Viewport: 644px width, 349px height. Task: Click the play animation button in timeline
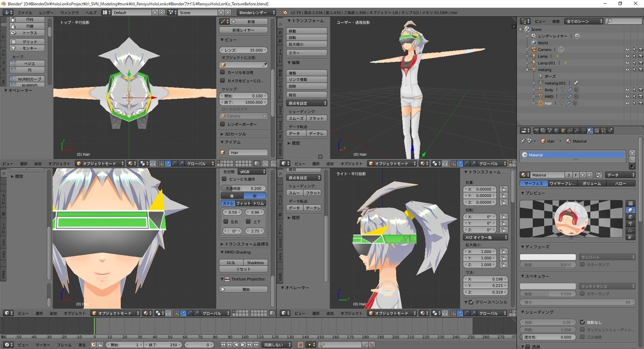pos(243,345)
